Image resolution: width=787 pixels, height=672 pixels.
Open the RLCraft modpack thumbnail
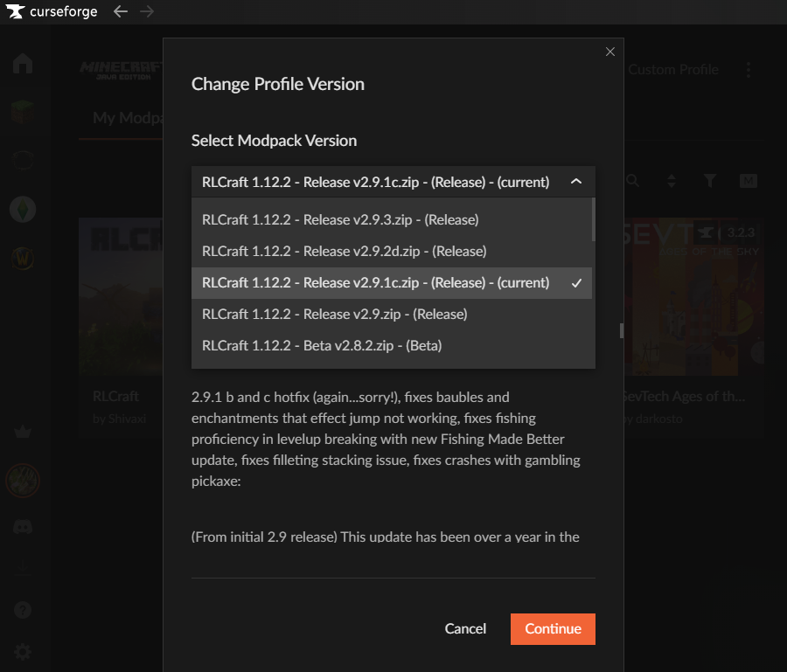(121, 296)
